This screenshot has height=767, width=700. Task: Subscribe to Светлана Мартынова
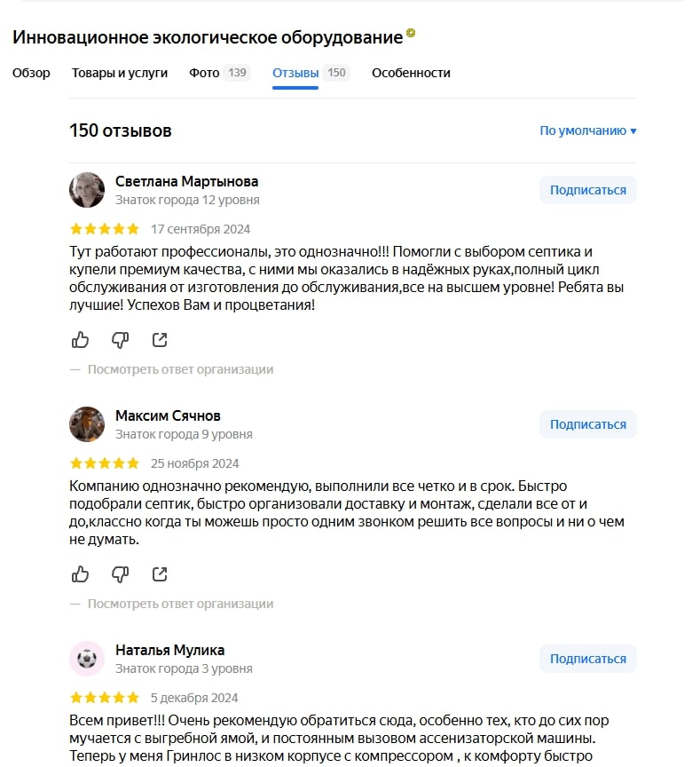pos(587,190)
